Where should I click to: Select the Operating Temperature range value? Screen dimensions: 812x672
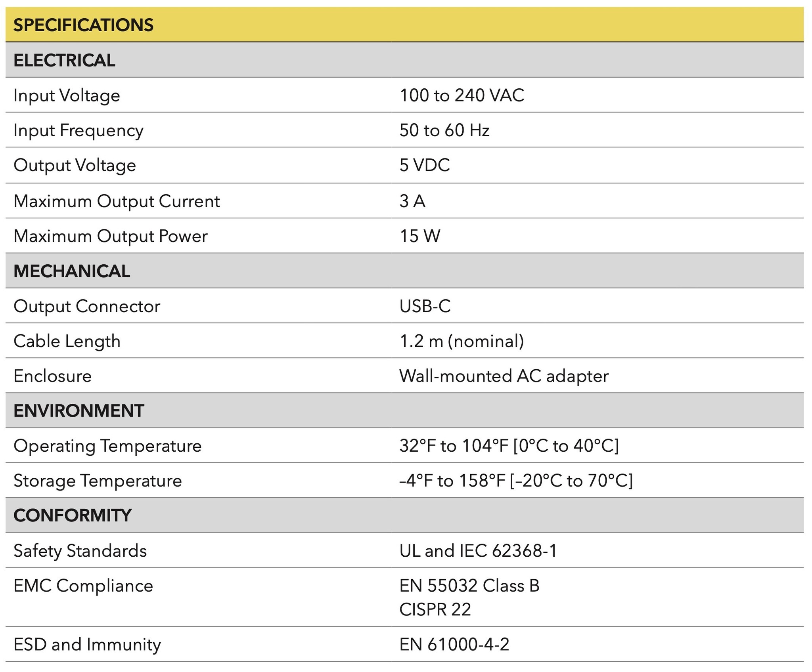509,446
